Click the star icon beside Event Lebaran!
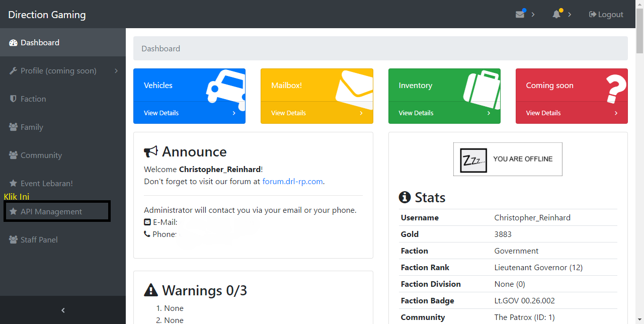 14,184
